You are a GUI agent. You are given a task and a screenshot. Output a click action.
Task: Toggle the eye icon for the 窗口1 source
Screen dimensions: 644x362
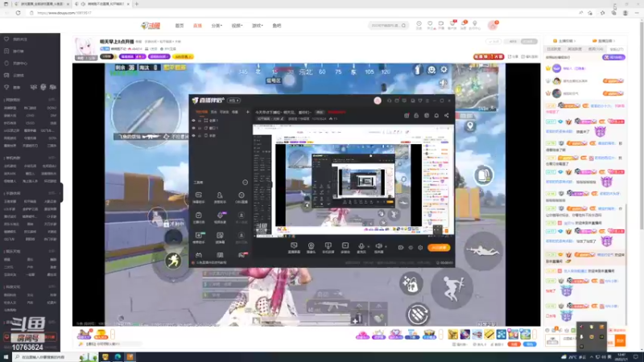(x=193, y=128)
